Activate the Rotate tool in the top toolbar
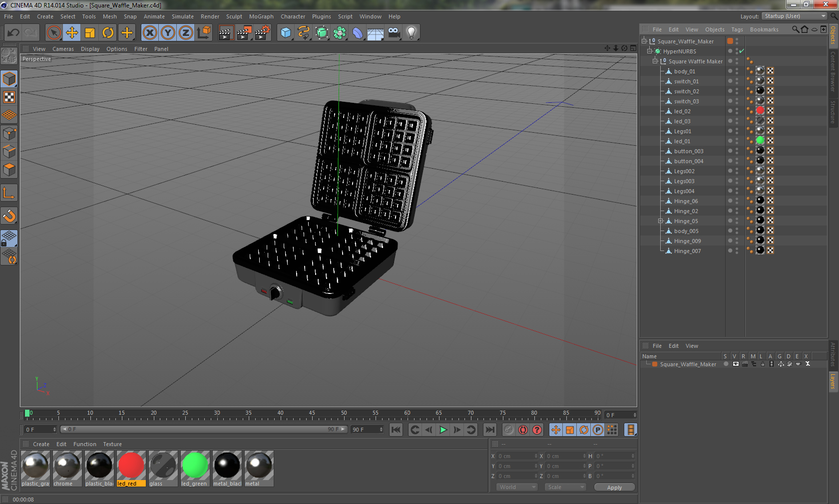Image resolution: width=839 pixels, height=504 pixels. click(x=108, y=33)
